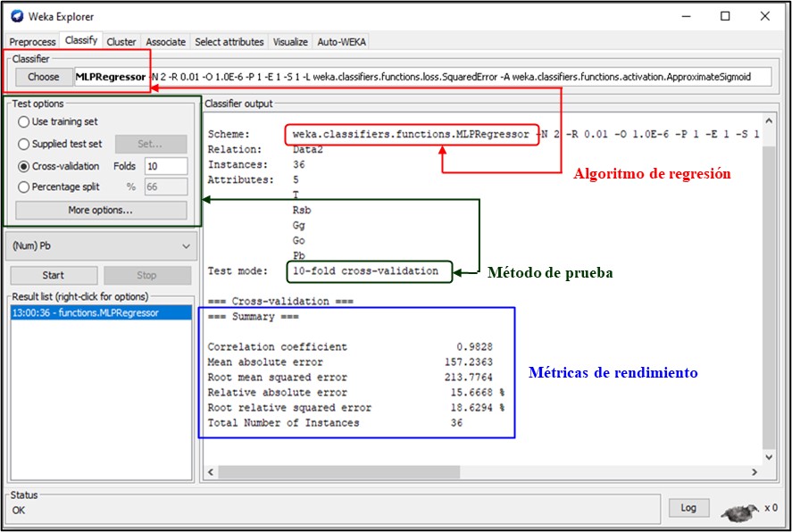Open the Cluster tab
The image size is (792, 532).
pyautogui.click(x=121, y=41)
